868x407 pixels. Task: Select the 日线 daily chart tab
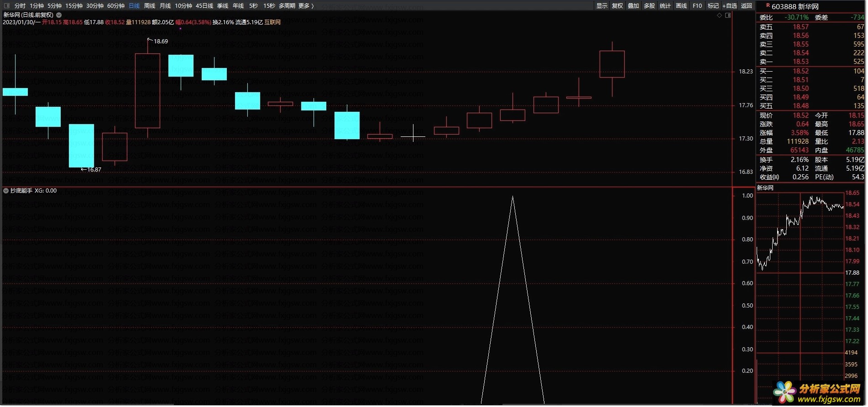tap(134, 6)
